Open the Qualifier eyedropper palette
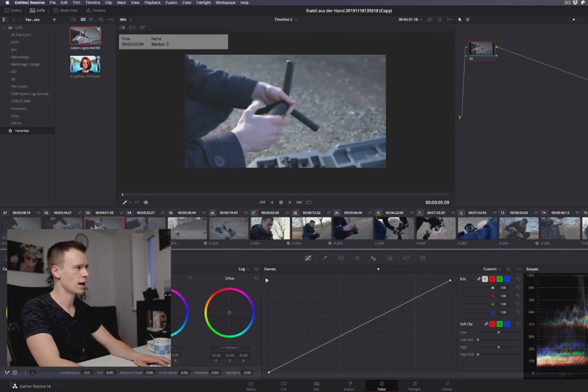Screen dimensions: 588x392 coord(324,258)
